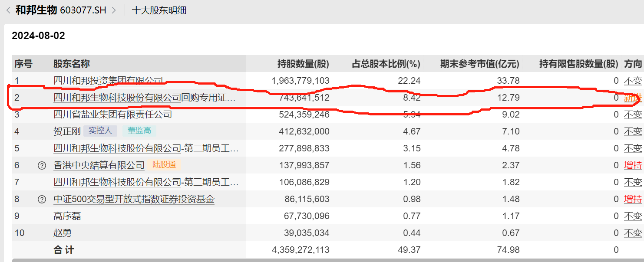
Task: Click 增持 direction for 香港中央結算
Action: [x=633, y=165]
